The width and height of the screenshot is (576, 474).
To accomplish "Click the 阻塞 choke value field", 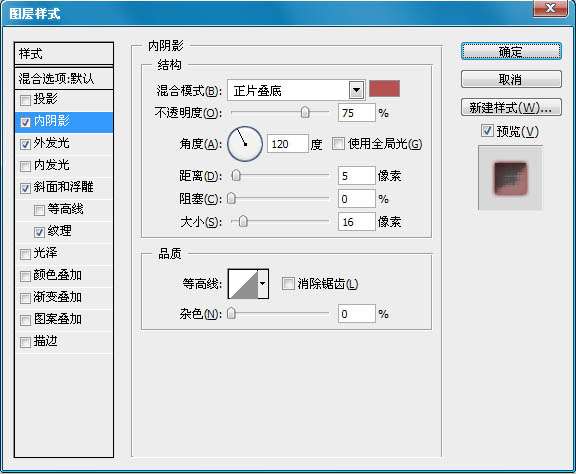I will click(356, 199).
